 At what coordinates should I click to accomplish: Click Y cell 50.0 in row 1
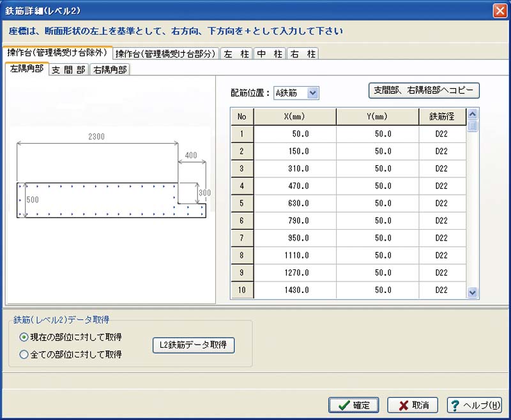[x=378, y=134]
